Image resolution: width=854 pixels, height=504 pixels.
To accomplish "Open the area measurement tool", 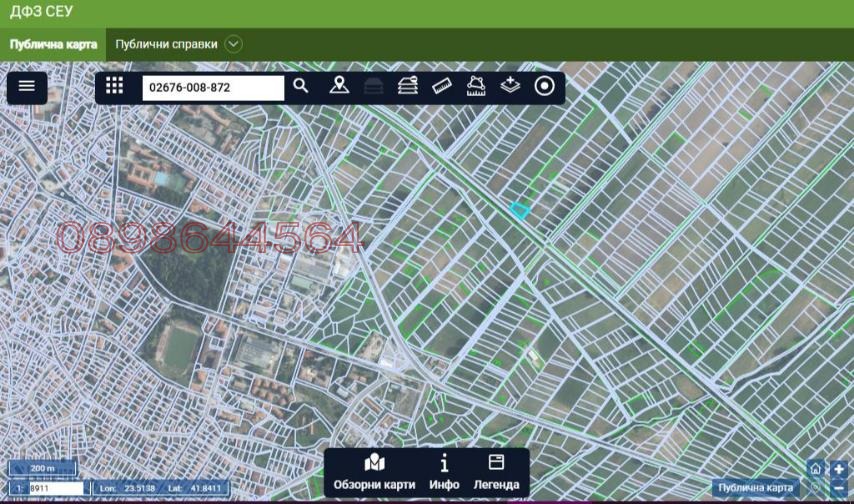I will [x=476, y=87].
